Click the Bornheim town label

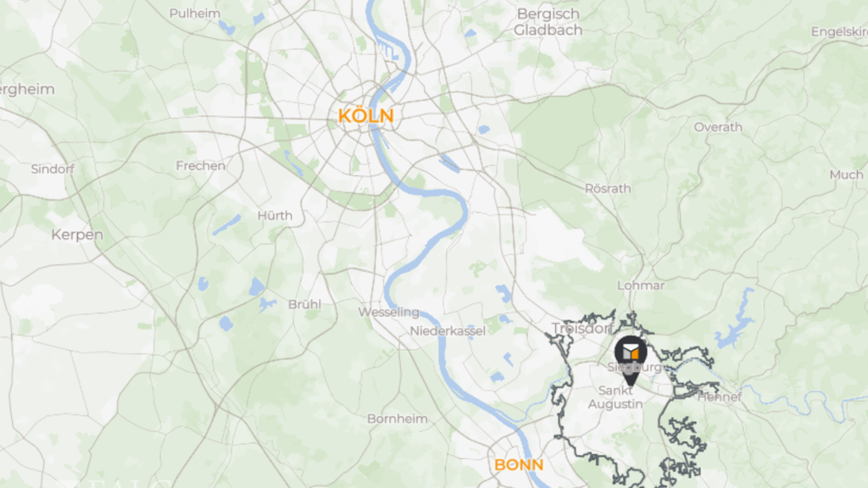click(x=398, y=419)
